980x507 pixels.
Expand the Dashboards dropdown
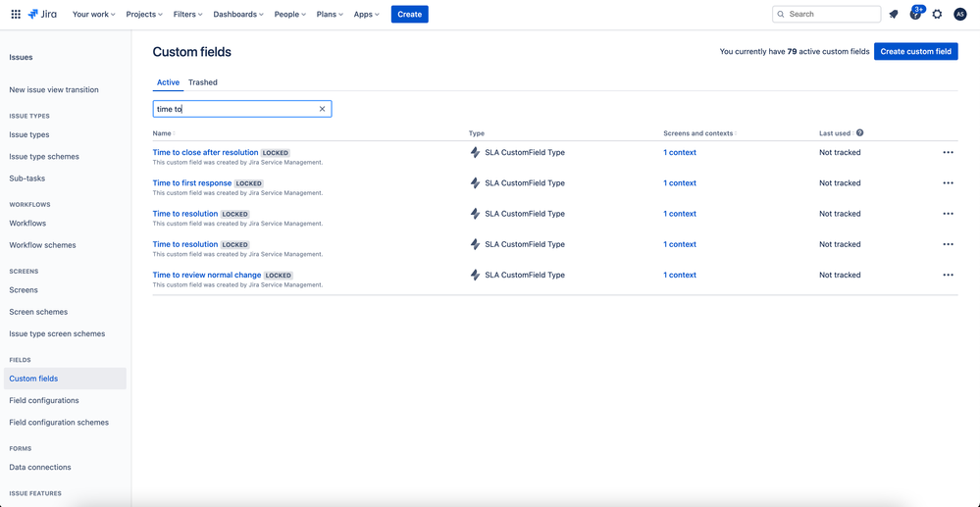coord(238,14)
